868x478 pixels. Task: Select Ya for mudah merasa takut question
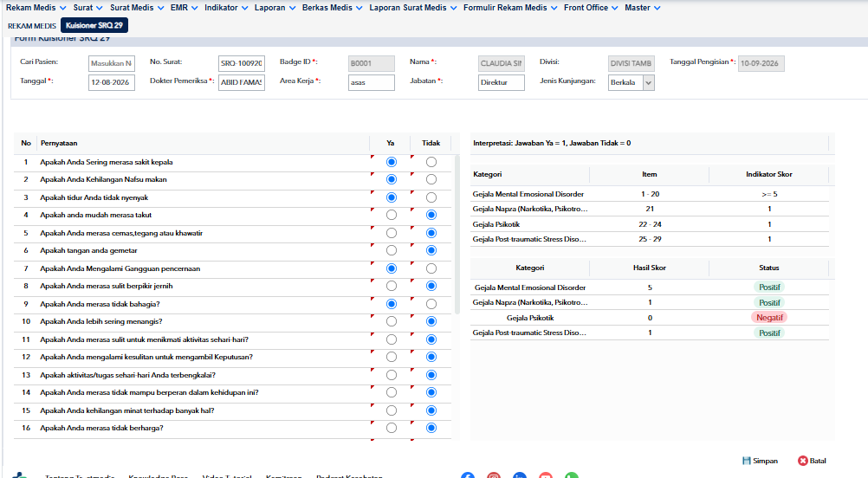(x=392, y=216)
